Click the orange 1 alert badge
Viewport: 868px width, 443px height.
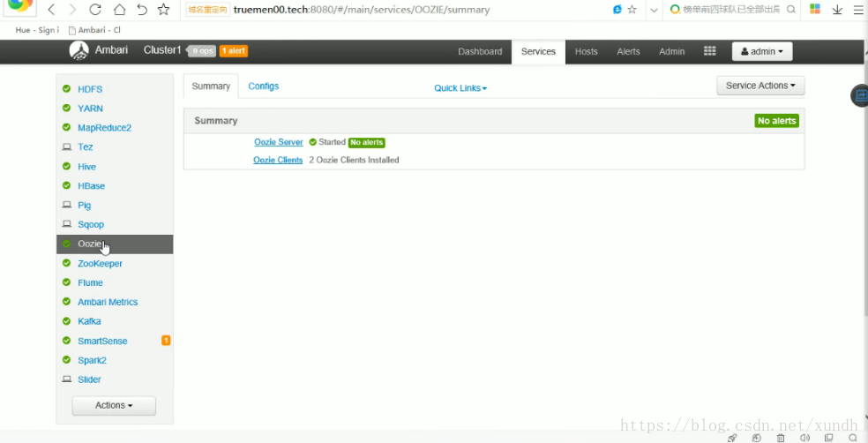point(233,51)
